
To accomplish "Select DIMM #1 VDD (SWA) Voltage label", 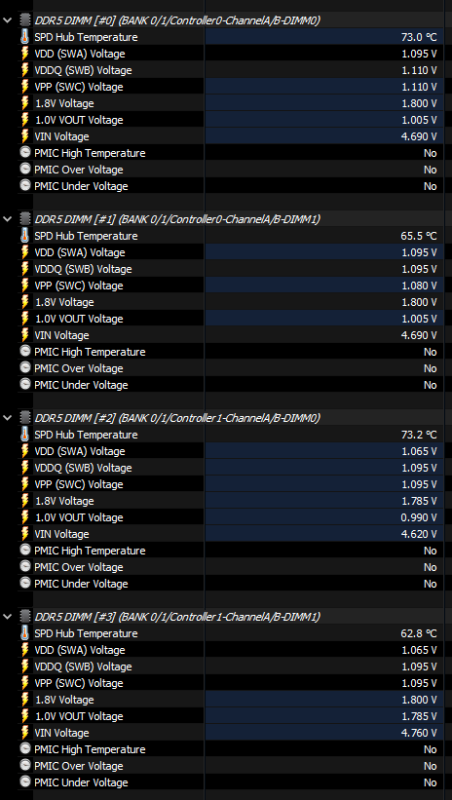I will pos(80,253).
